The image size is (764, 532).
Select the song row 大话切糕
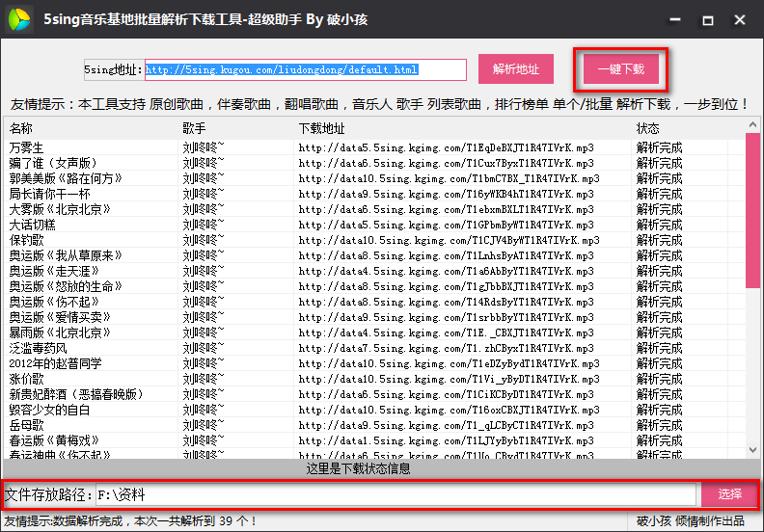374,225
